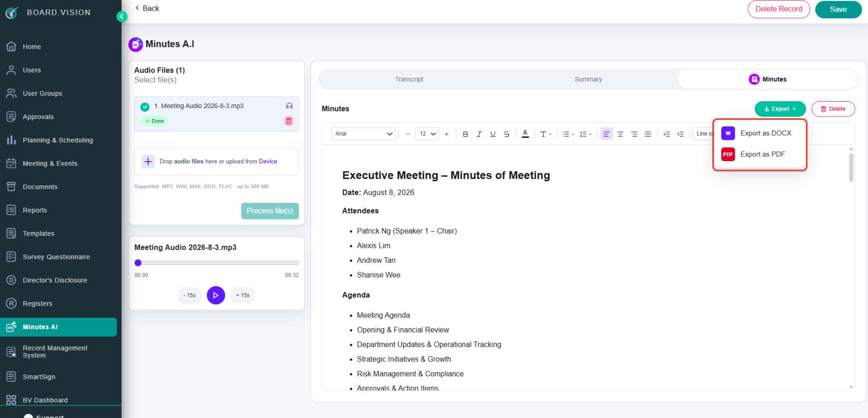Rewind audio 15 seconds

[189, 295]
